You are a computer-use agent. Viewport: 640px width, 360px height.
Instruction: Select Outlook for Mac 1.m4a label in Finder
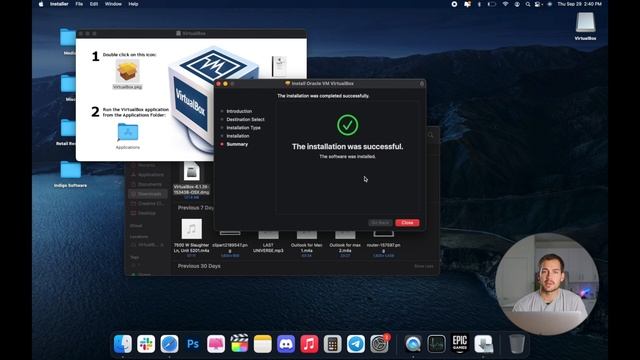coord(307,248)
